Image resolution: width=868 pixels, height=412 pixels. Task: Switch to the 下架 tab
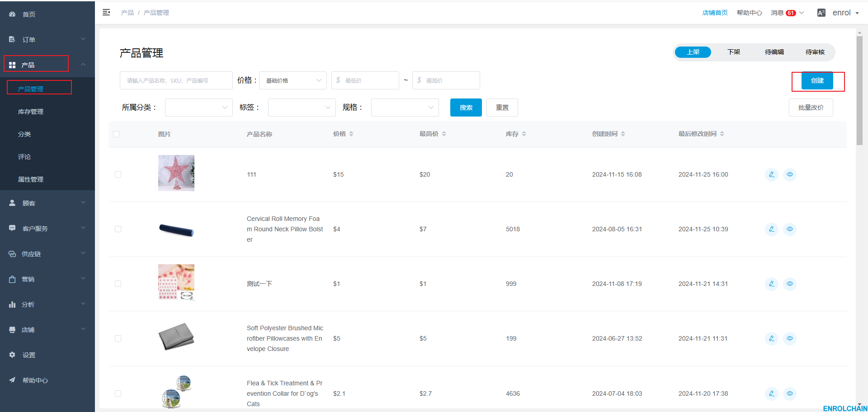pyautogui.click(x=734, y=52)
